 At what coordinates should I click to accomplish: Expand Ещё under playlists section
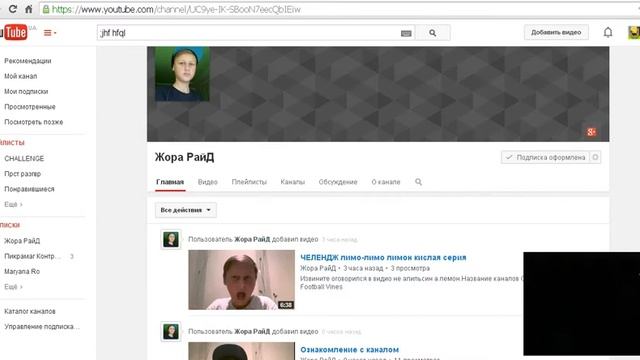pyautogui.click(x=13, y=204)
